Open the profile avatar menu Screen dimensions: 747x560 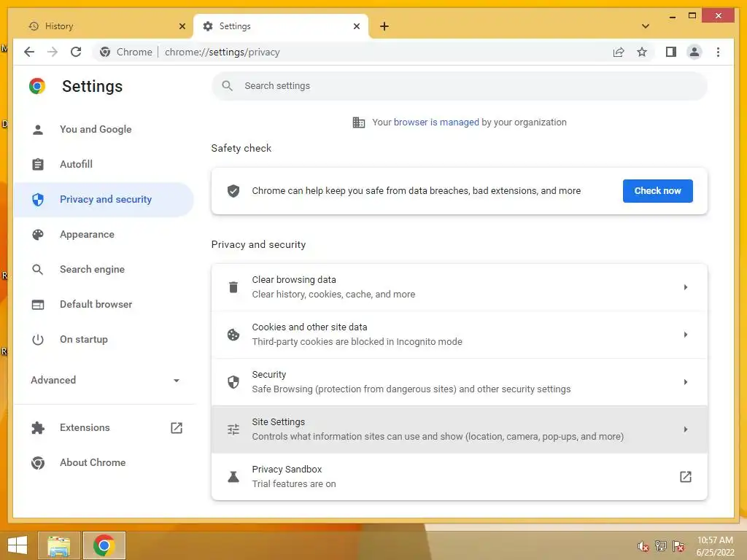point(694,52)
